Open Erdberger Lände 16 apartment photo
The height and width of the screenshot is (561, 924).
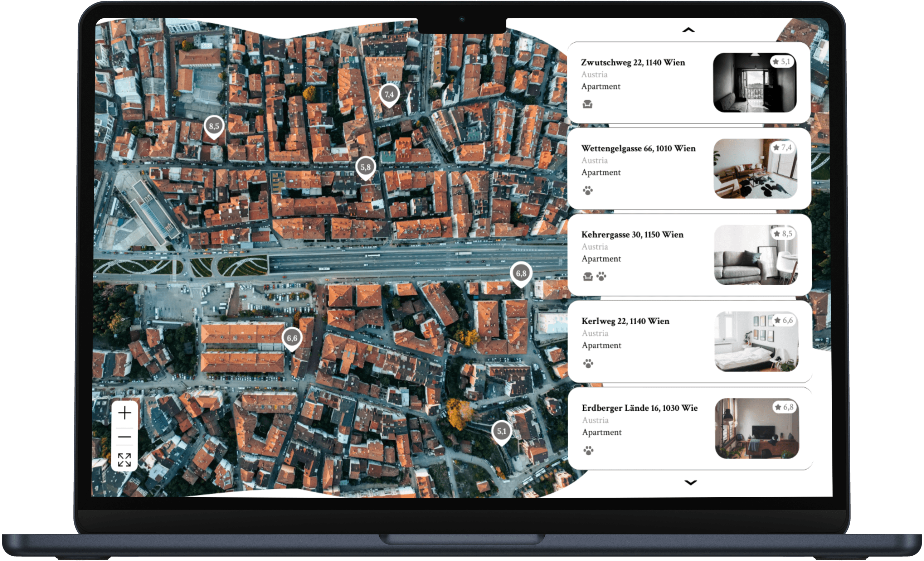757,428
